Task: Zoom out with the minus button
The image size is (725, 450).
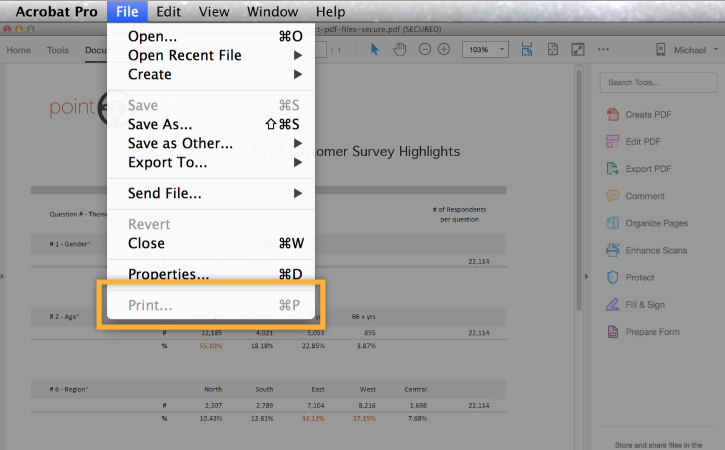Action: click(x=424, y=49)
